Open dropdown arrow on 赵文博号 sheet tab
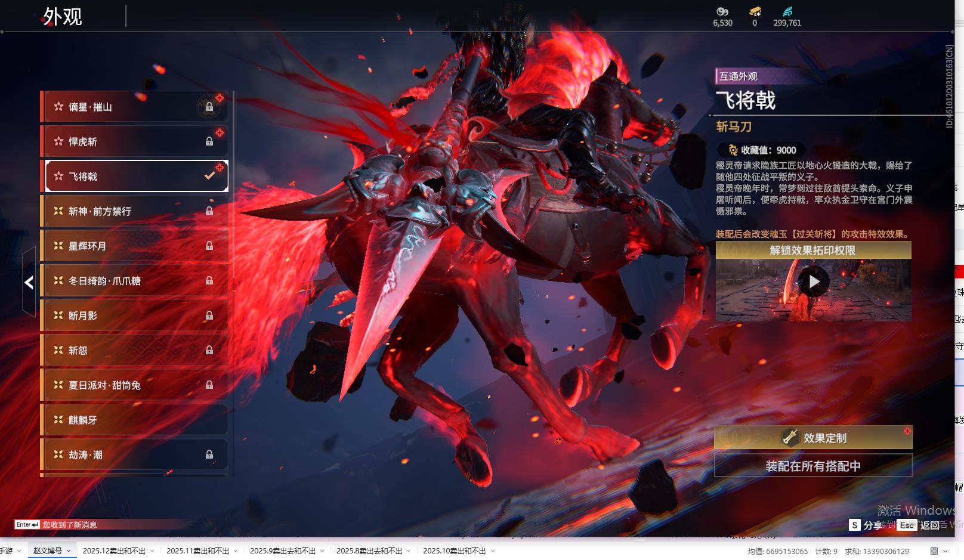The width and height of the screenshot is (964, 560). tap(69, 551)
